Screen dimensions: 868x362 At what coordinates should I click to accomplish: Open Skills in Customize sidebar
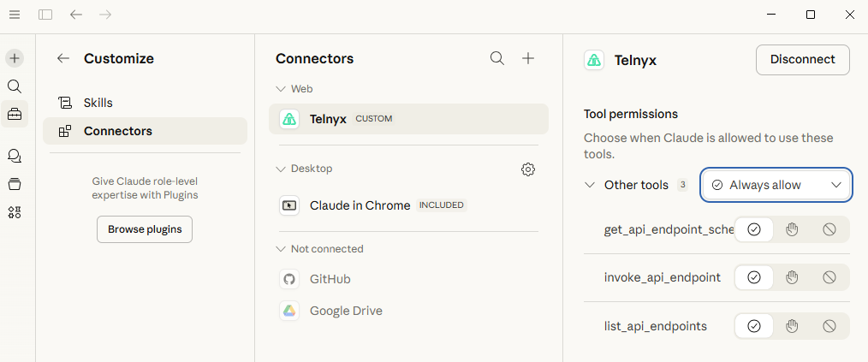[x=145, y=103]
